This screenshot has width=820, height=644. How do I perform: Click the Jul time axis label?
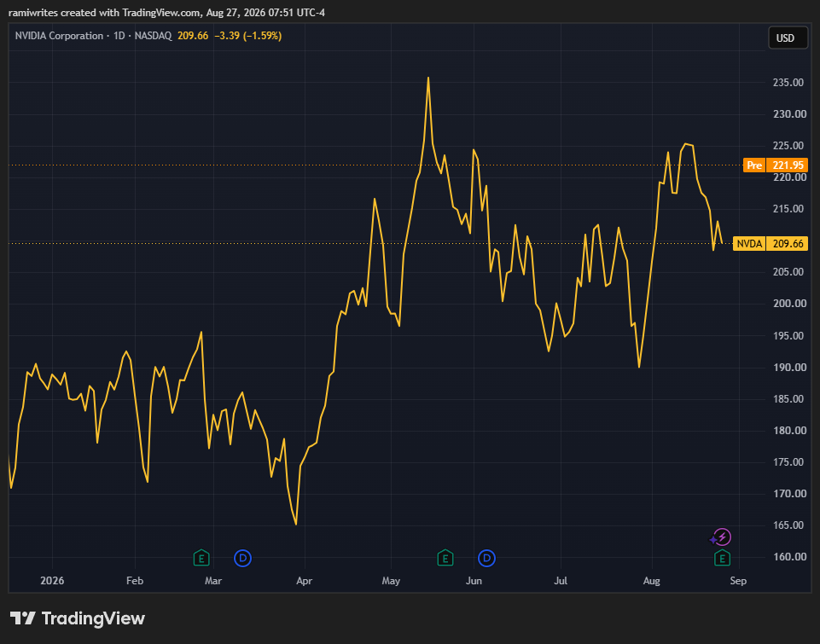coord(561,581)
